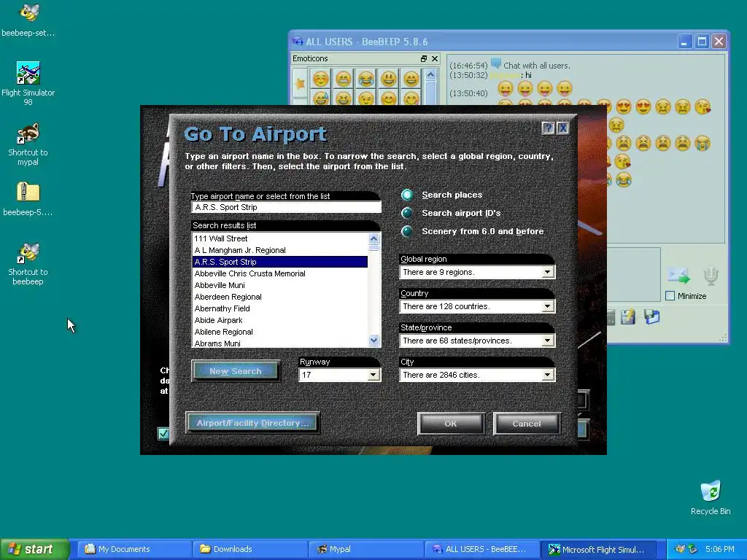Select Abbeville Chris Crusta Memorial
The height and width of the screenshot is (560, 747).
(x=280, y=273)
